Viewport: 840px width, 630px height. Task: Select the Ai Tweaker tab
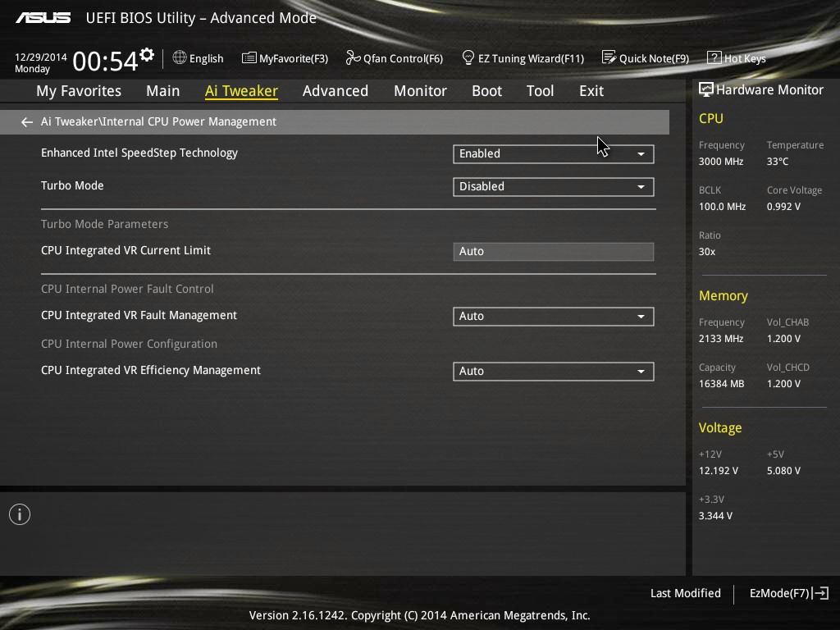click(x=241, y=91)
